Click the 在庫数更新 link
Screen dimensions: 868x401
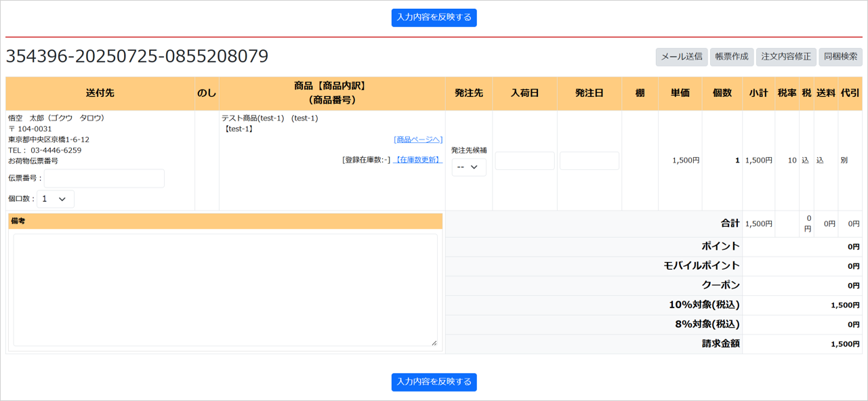click(x=418, y=160)
